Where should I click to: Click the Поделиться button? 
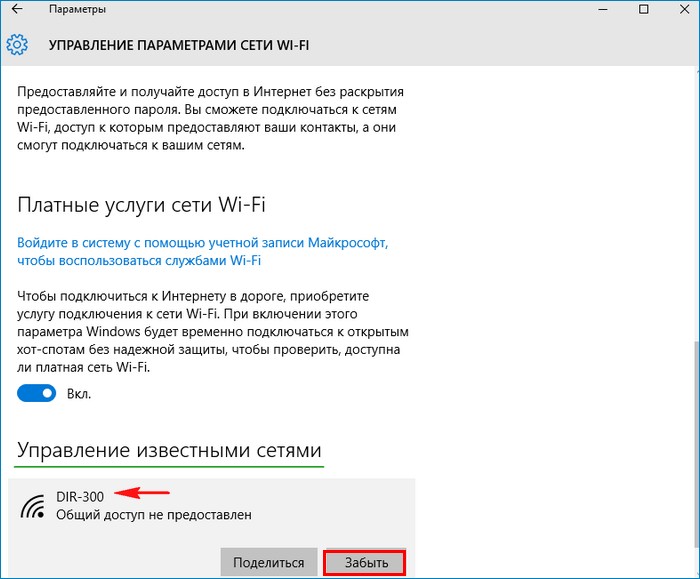pyautogui.click(x=269, y=562)
